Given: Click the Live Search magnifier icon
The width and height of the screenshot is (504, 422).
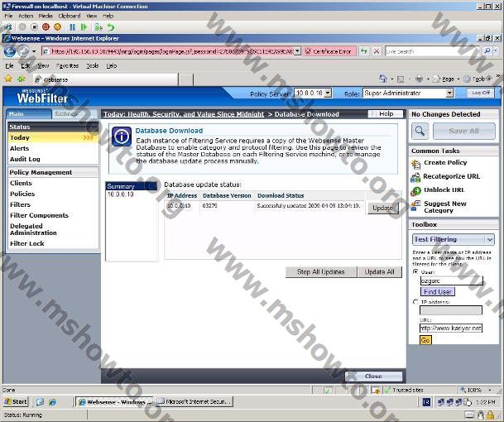Looking at the screenshot, I should pyautogui.click(x=487, y=50).
